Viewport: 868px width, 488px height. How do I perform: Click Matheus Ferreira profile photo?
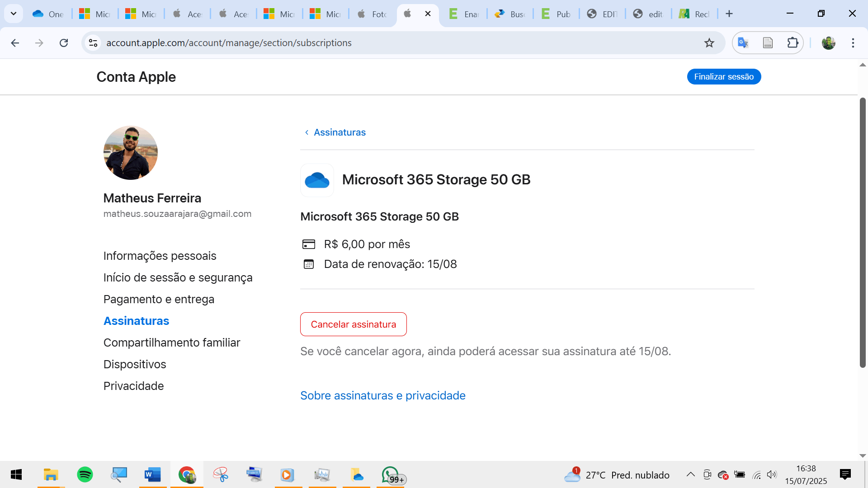(131, 153)
